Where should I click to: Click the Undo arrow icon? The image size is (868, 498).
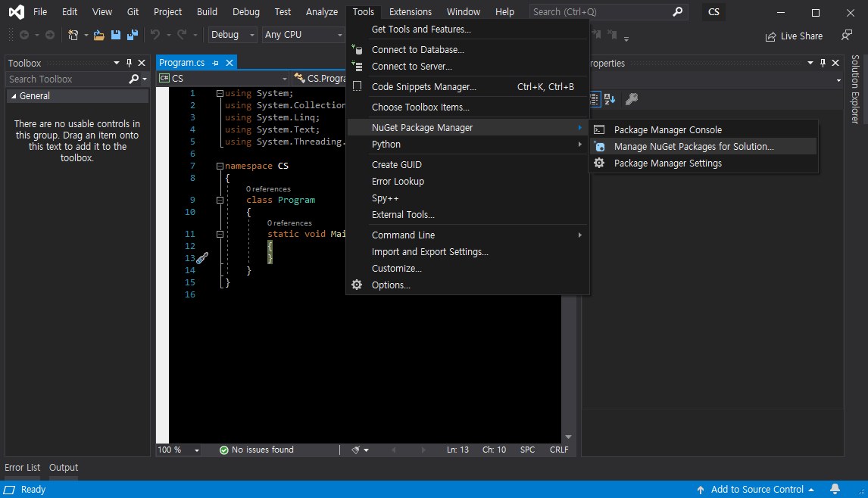pos(155,35)
